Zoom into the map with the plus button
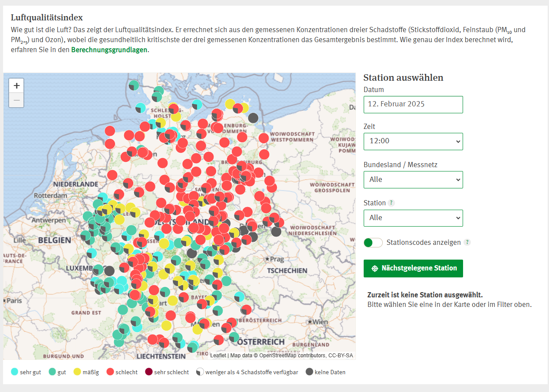This screenshot has height=392, width=549. click(16, 86)
